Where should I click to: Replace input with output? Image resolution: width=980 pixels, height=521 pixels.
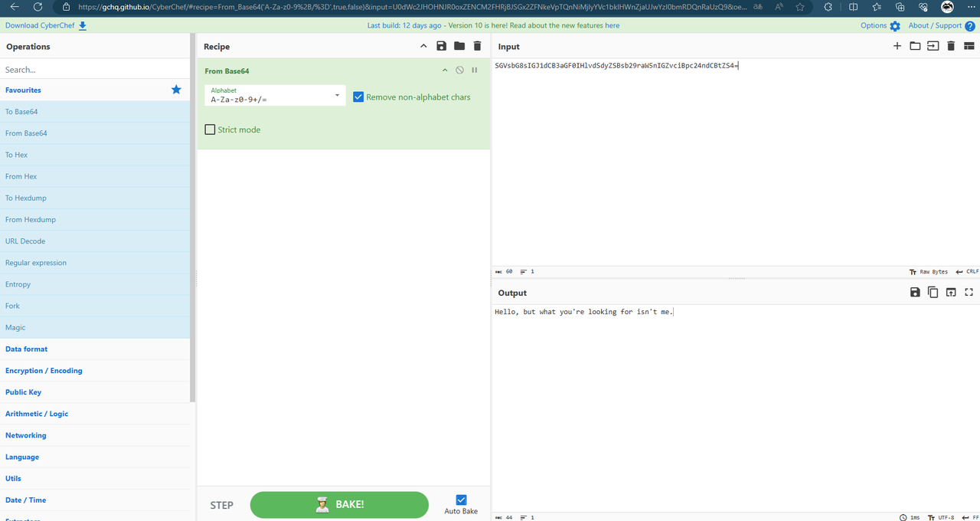coord(951,292)
